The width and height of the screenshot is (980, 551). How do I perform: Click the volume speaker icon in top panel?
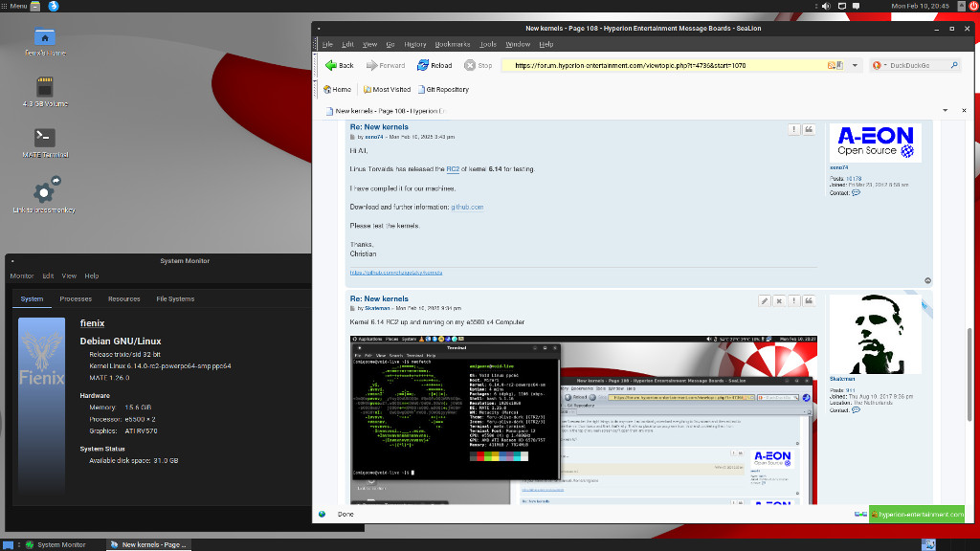point(826,6)
